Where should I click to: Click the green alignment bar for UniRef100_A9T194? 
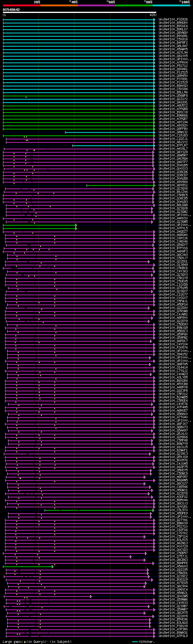[x=79, y=122]
